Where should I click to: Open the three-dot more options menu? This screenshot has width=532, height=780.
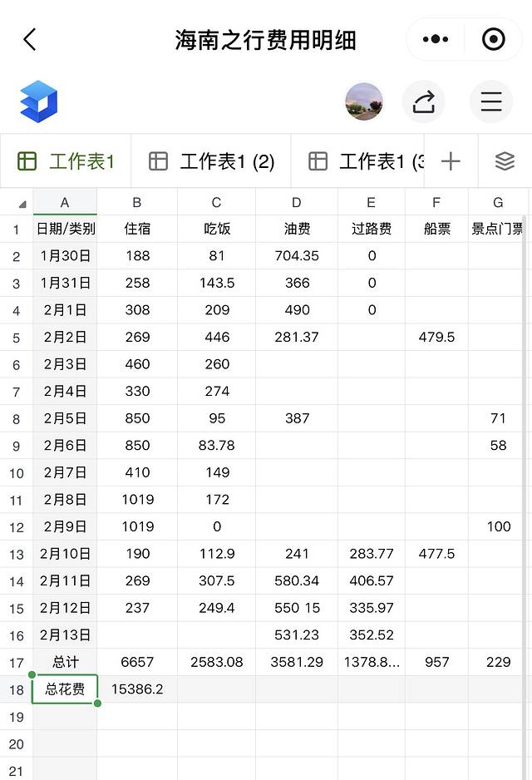[436, 39]
